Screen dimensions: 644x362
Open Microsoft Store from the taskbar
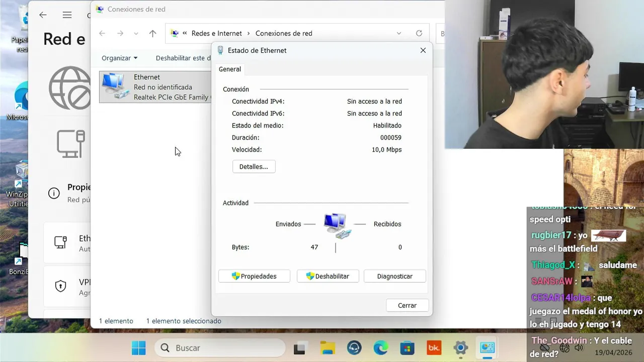(407, 348)
